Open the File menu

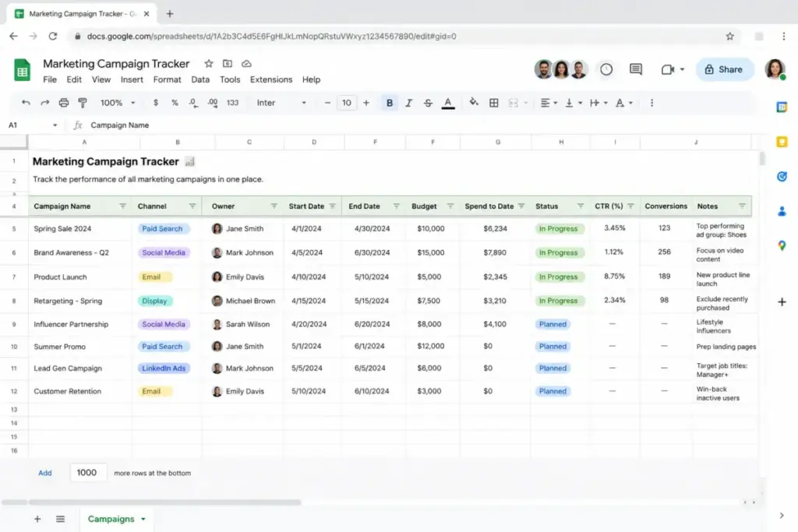point(50,79)
